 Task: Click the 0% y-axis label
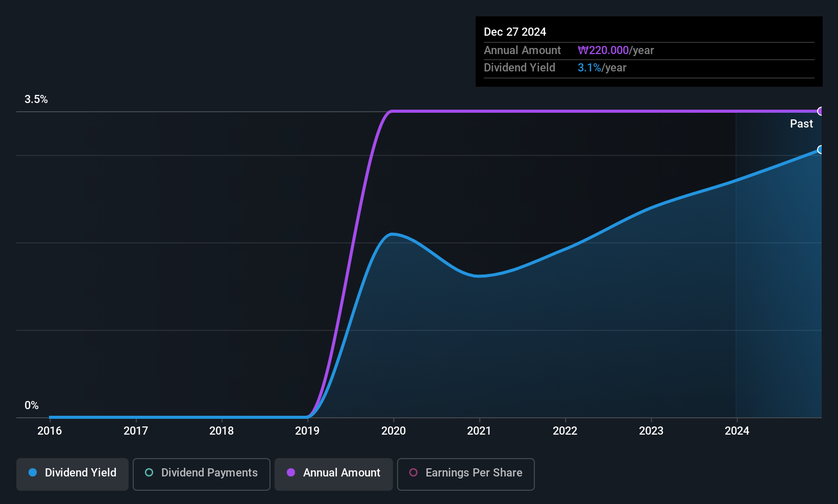point(32,406)
